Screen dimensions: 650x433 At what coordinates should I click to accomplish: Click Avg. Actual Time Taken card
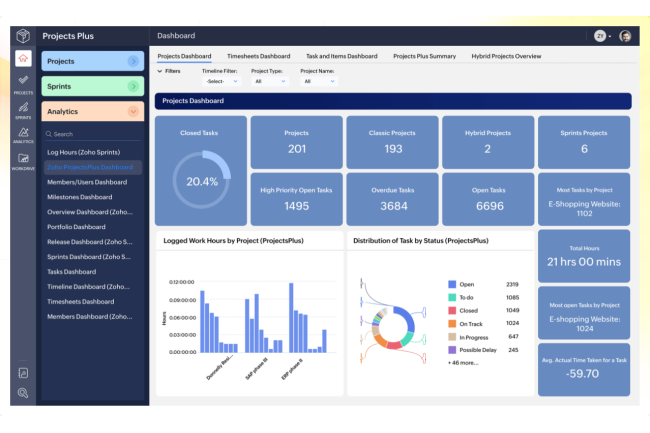(584, 370)
